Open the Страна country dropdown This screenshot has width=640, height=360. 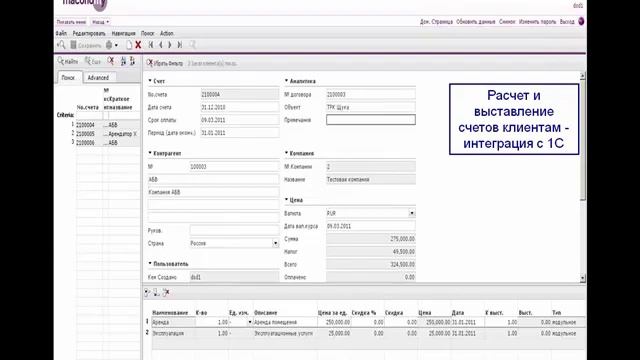pos(275,243)
